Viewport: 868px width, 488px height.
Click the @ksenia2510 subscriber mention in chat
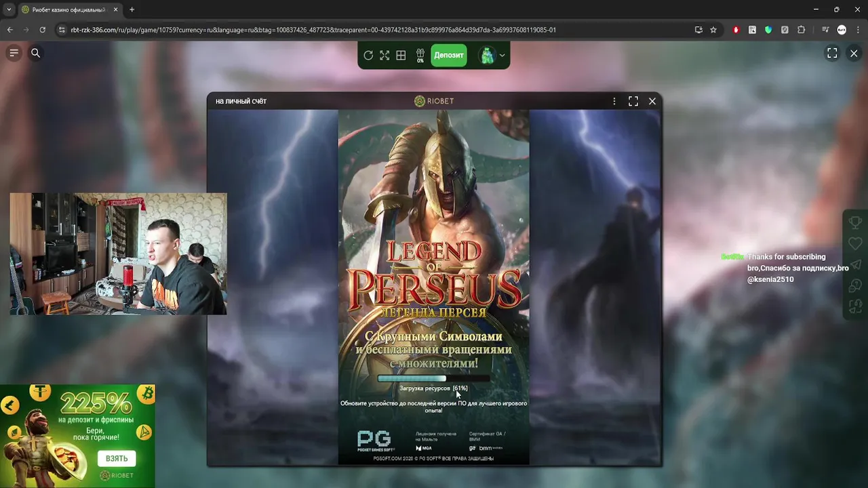(770, 279)
